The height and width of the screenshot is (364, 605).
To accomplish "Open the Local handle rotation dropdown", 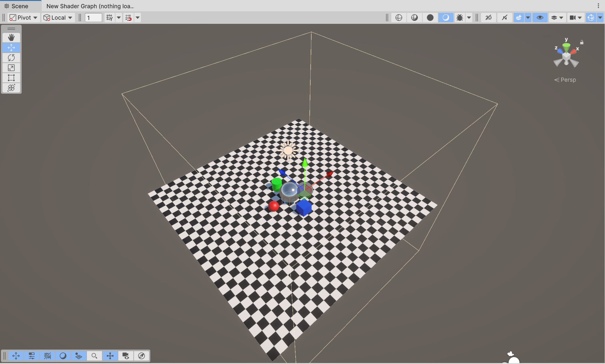I will [x=58, y=18].
